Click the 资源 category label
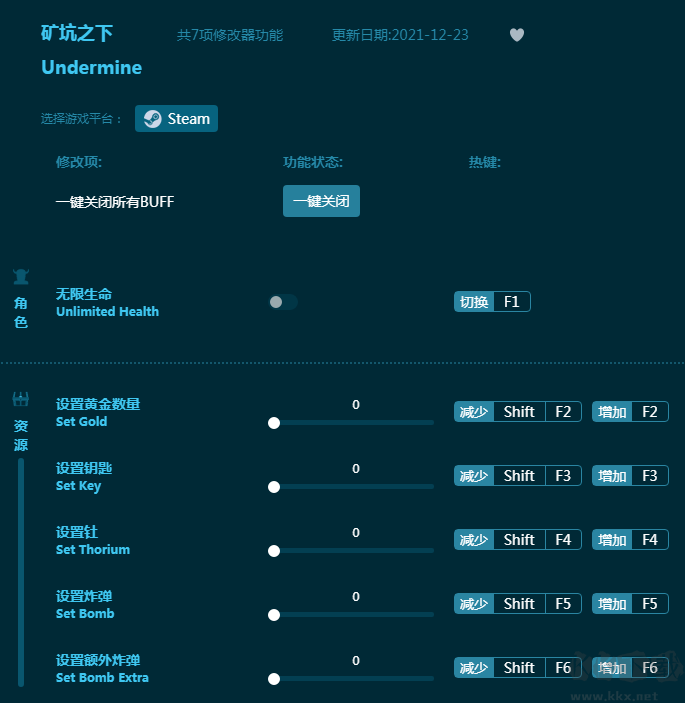685x703 pixels. (21, 435)
